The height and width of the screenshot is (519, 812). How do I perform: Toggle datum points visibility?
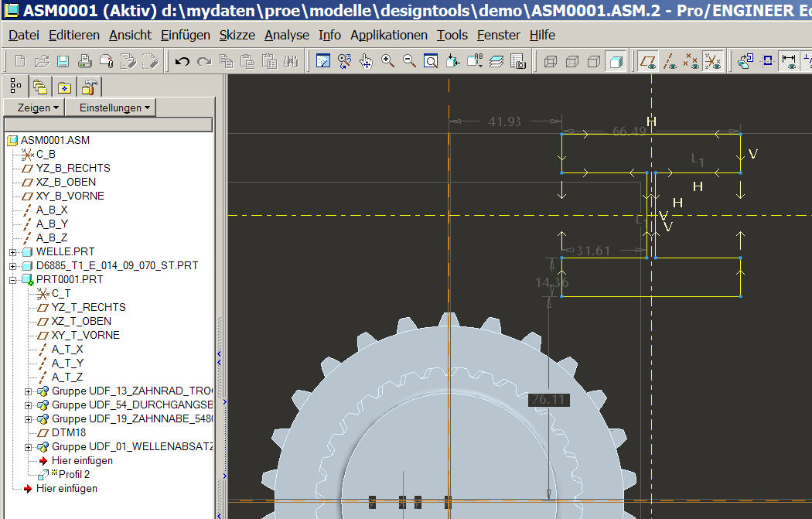point(691,62)
